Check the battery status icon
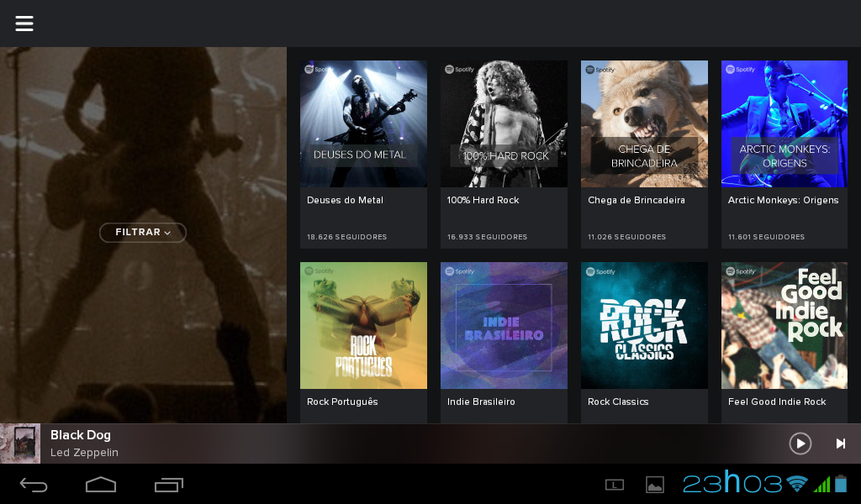This screenshot has width=861, height=504. click(x=841, y=484)
